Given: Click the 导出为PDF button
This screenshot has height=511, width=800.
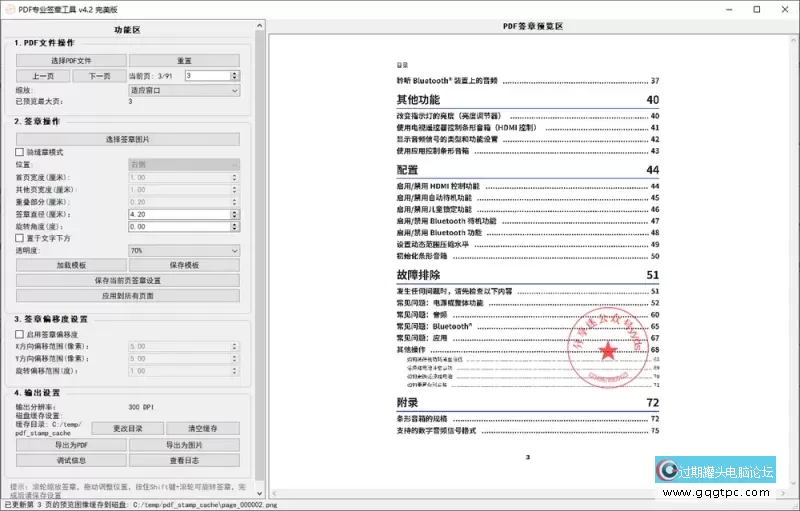Looking at the screenshot, I should click(71, 445).
